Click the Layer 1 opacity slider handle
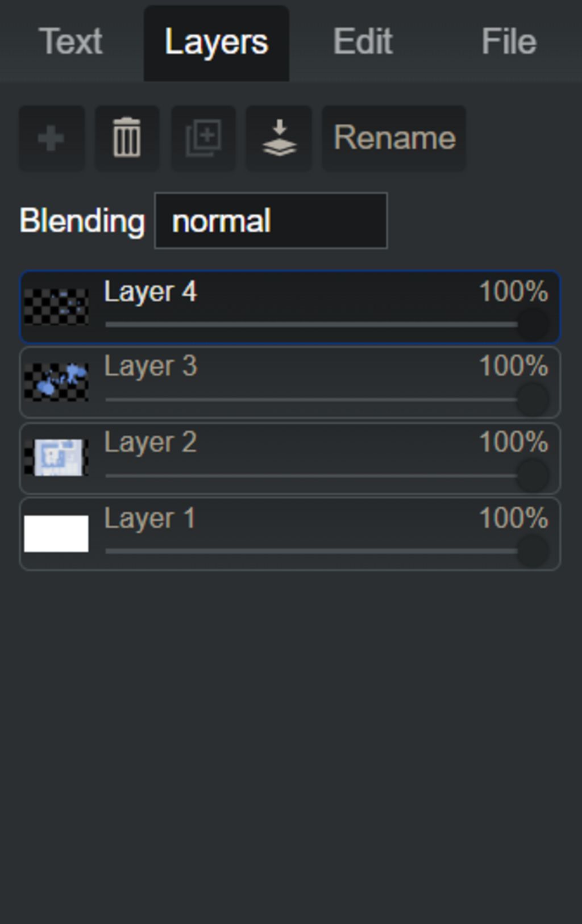This screenshot has width=582, height=924. tap(533, 551)
